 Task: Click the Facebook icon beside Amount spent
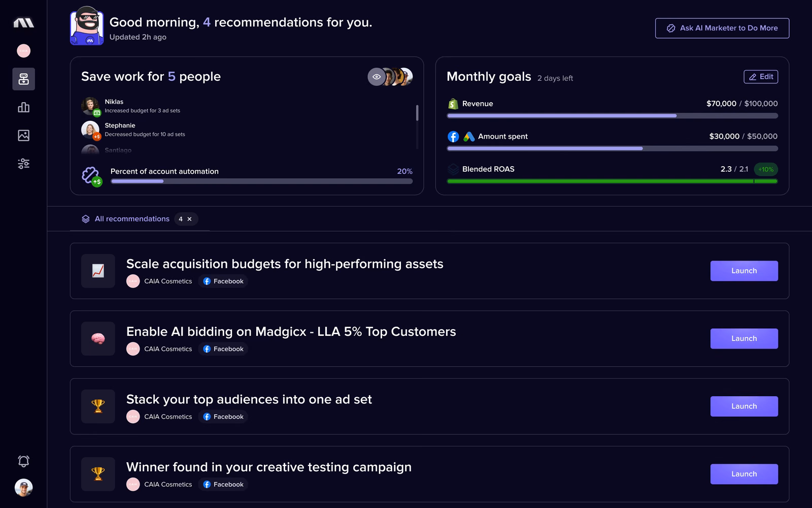click(453, 137)
